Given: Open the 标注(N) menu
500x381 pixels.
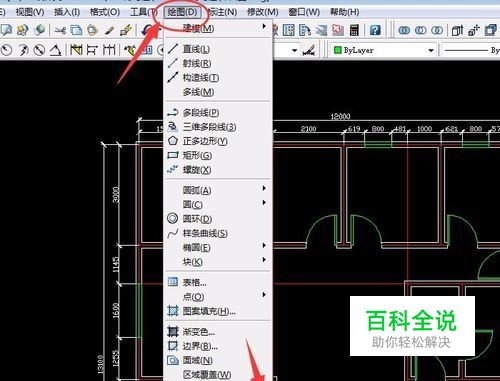Looking at the screenshot, I should click(x=222, y=12).
